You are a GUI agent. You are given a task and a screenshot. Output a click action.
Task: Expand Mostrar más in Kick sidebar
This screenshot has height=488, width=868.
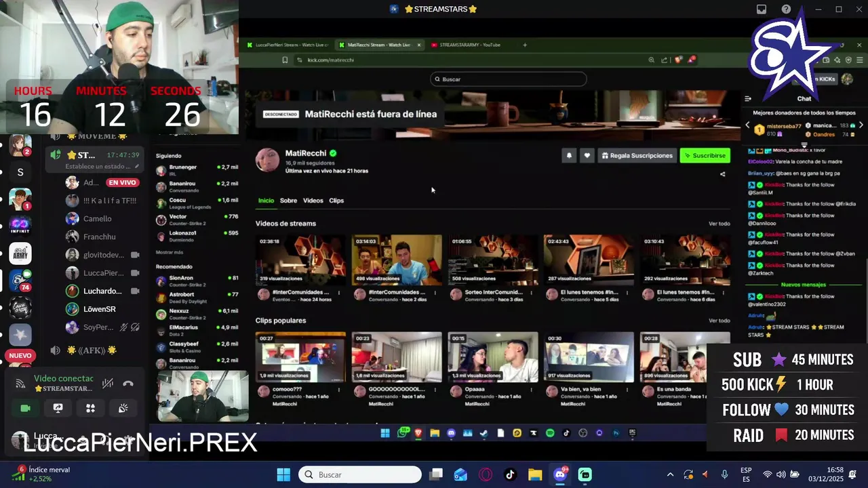(170, 252)
